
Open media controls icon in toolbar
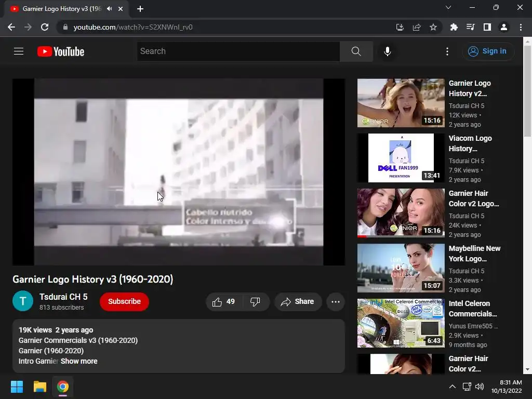point(470,27)
